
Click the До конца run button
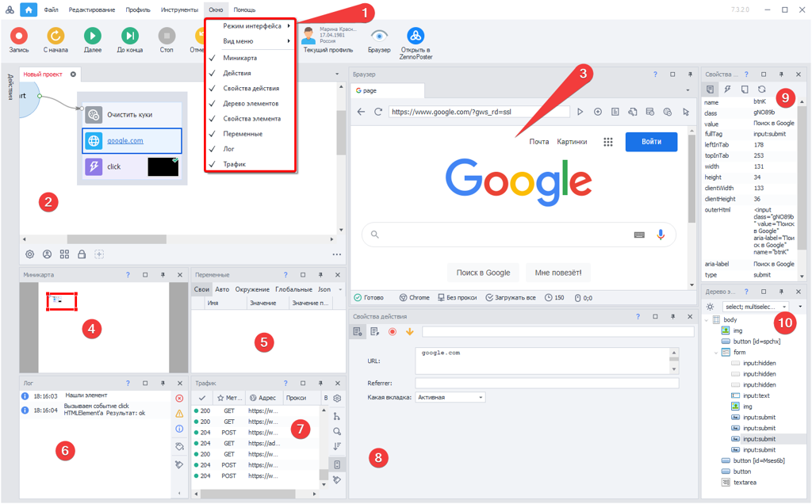coord(129,35)
